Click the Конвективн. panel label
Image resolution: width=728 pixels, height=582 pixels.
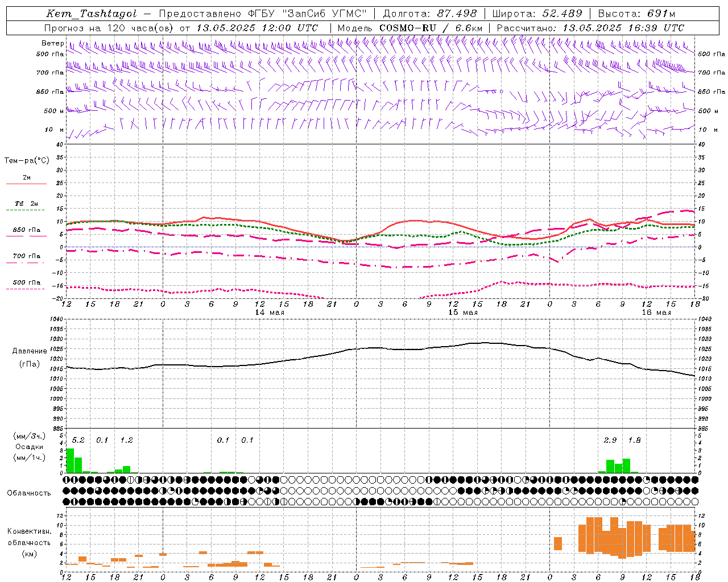coord(29,531)
